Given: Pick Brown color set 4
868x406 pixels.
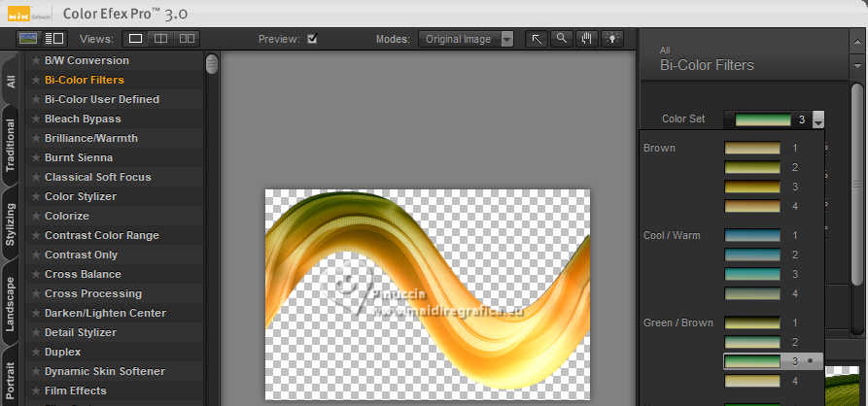Looking at the screenshot, I should pyautogui.click(x=752, y=206).
